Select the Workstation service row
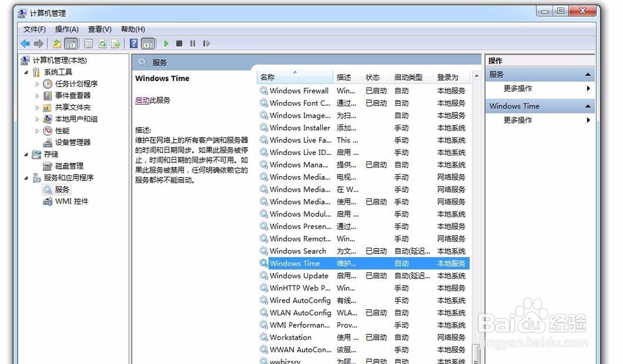The width and height of the screenshot is (623, 364). 364,337
